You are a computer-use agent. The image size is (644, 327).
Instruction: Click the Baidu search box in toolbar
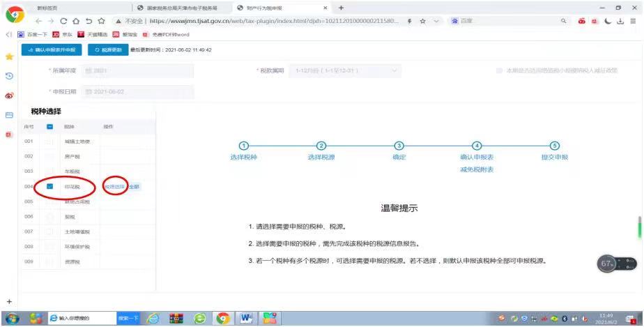pos(509,21)
